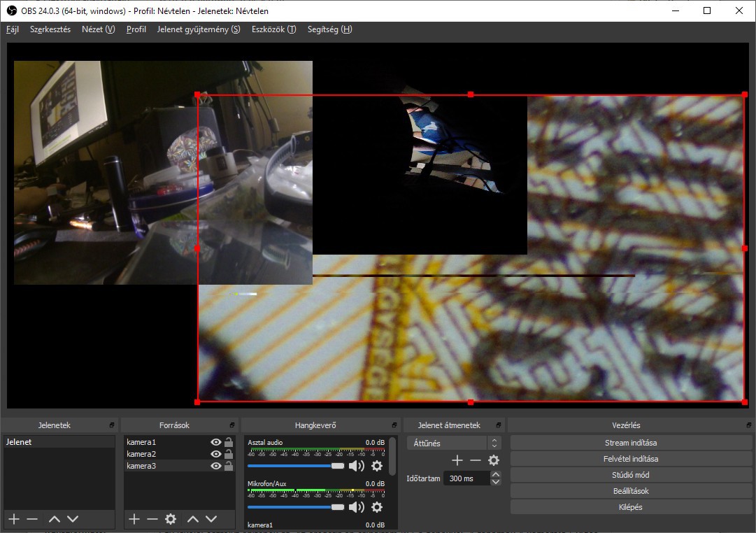Move the source down in Források panel
756x533 pixels.
click(x=211, y=519)
